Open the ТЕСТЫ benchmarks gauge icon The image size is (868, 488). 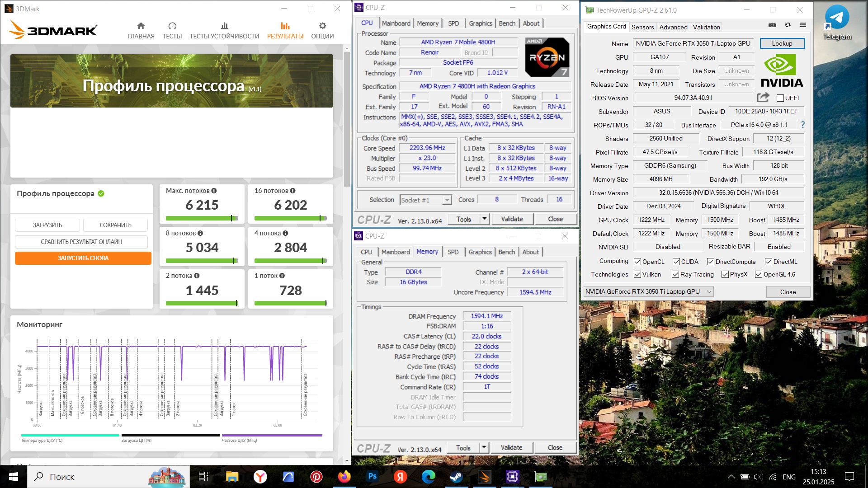point(172,26)
